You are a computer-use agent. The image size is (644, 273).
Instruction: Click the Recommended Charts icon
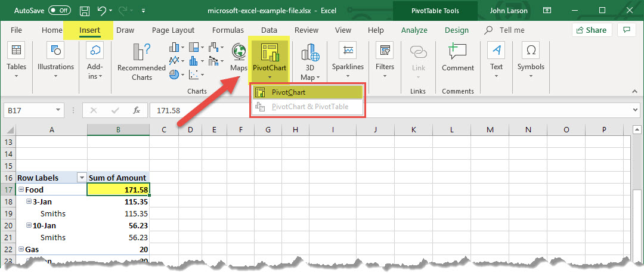click(x=142, y=52)
